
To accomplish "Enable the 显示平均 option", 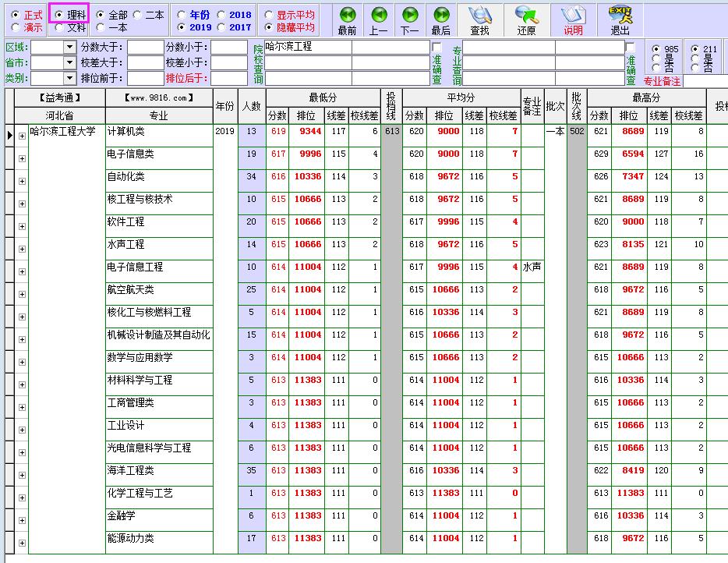I will pos(270,15).
